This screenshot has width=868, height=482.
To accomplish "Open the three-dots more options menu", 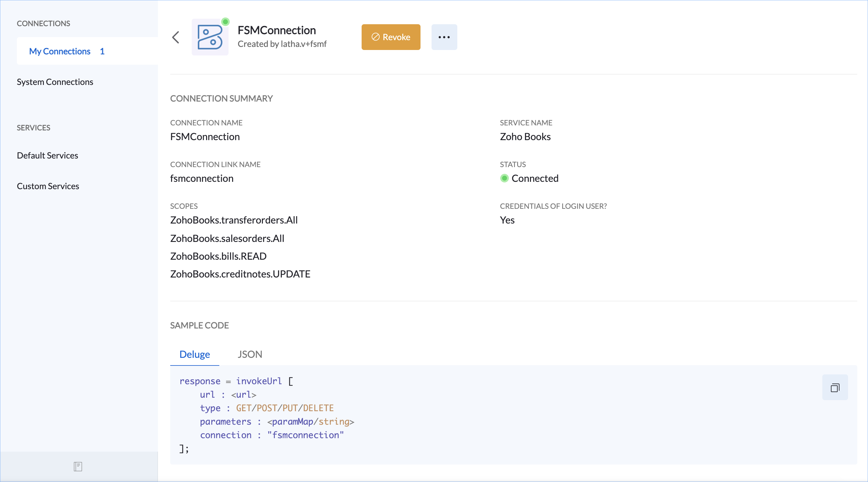I will coord(444,37).
